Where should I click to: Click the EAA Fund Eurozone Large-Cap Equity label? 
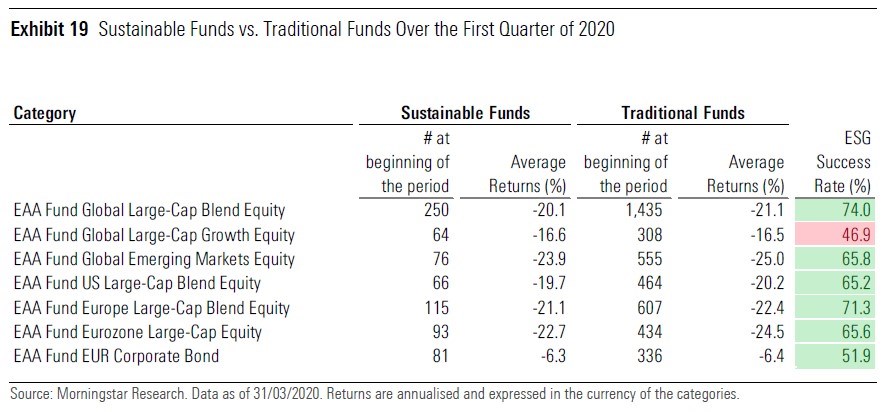click(x=138, y=331)
